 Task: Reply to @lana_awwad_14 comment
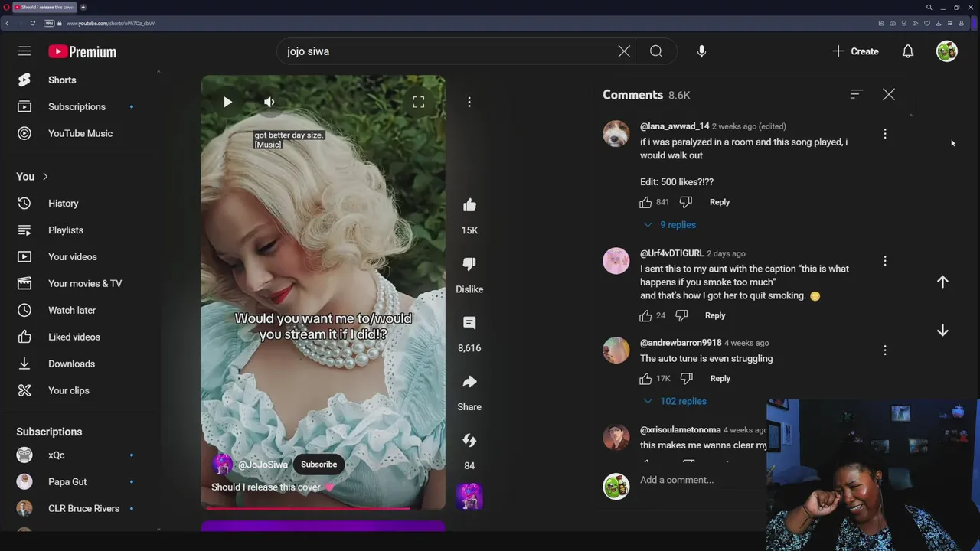click(x=720, y=202)
